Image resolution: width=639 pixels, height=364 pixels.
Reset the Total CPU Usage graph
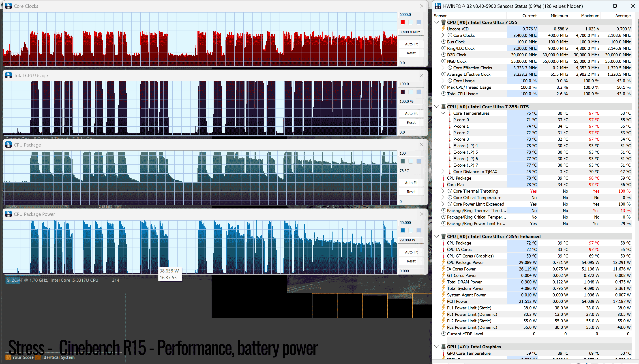click(x=411, y=123)
